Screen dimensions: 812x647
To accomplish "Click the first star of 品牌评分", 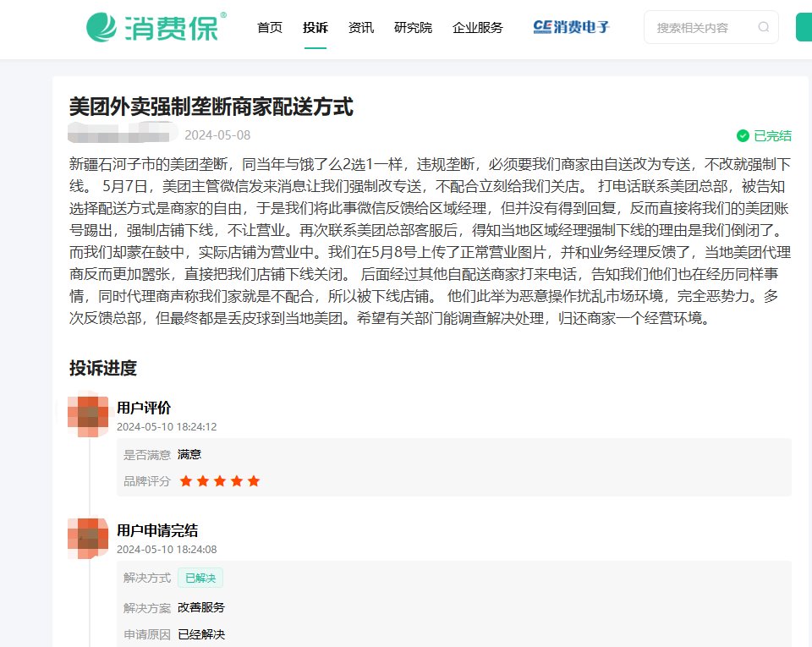I will pos(186,481).
